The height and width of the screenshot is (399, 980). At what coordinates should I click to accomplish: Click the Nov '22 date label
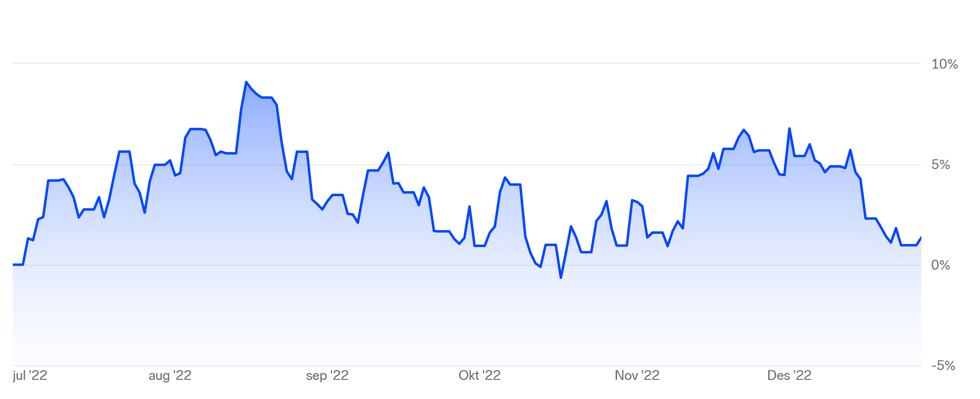click(637, 376)
